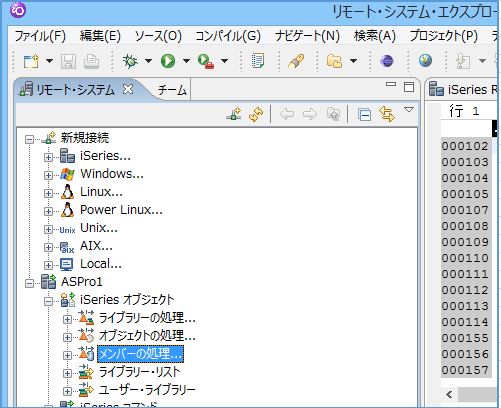This screenshot has width=501, height=408.
Task: Click the globe web browser icon
Action: [x=425, y=61]
